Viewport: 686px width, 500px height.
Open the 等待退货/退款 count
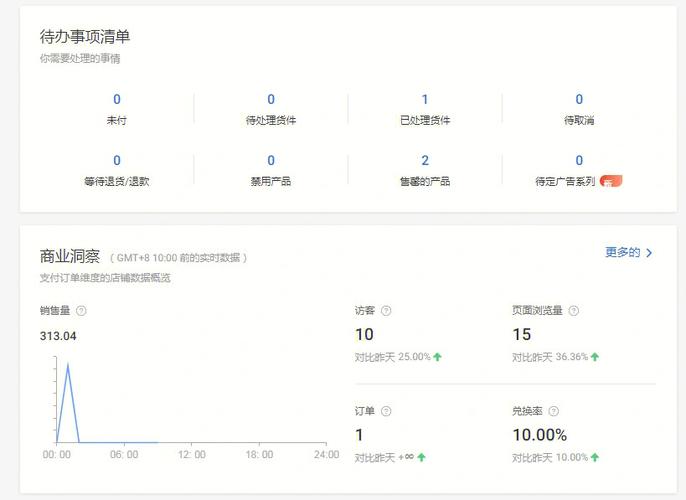click(117, 161)
